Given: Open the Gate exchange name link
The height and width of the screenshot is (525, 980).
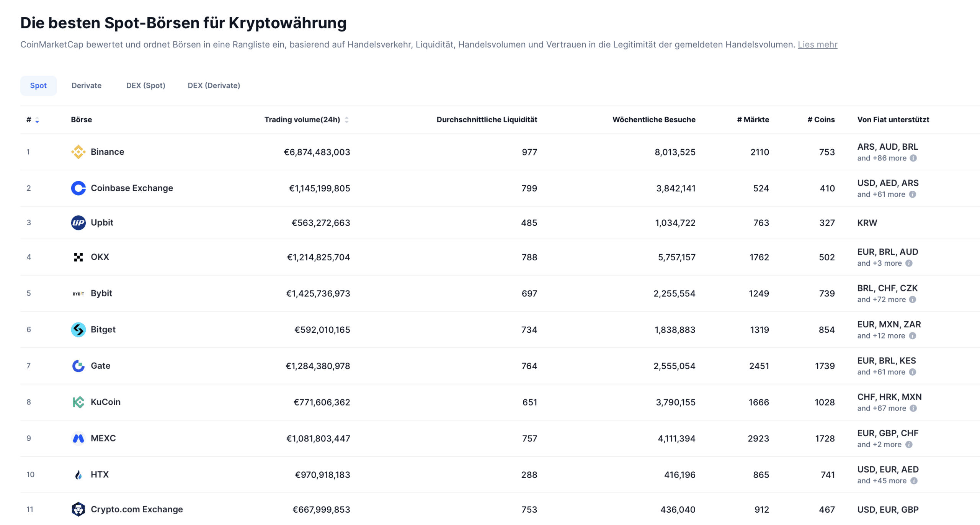Looking at the screenshot, I should 100,366.
